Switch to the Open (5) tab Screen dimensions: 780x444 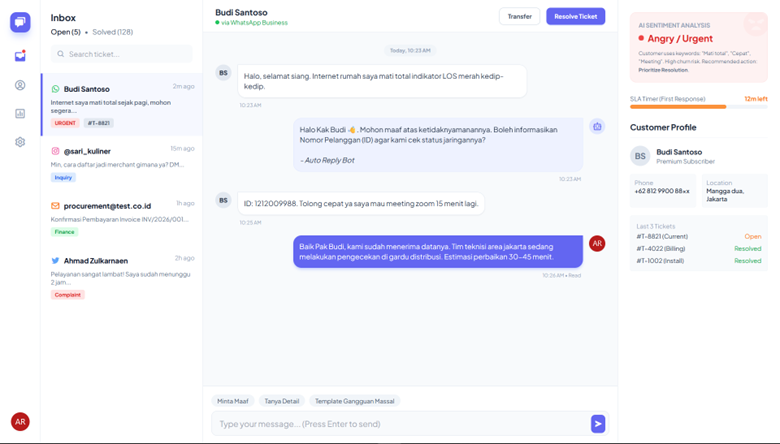coord(66,32)
